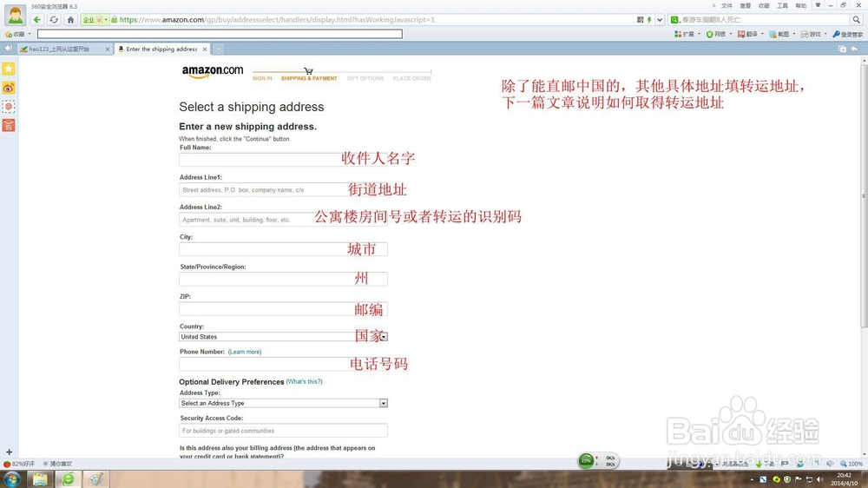The height and width of the screenshot is (488, 868).
Task: Open the red shopping bag sidebar icon
Action: [9, 125]
